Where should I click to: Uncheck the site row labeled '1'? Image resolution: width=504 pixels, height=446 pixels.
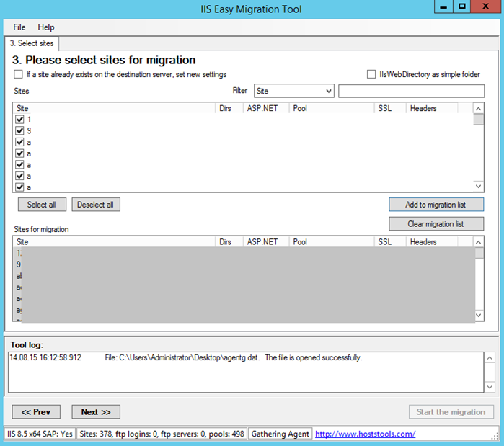tap(19, 120)
